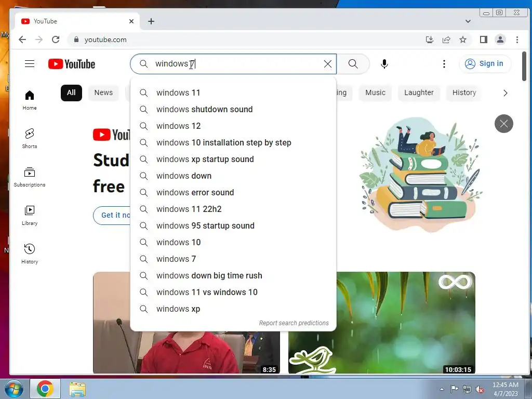Clear the search box with the X
Viewport: 532px width, 399px height.
point(327,64)
